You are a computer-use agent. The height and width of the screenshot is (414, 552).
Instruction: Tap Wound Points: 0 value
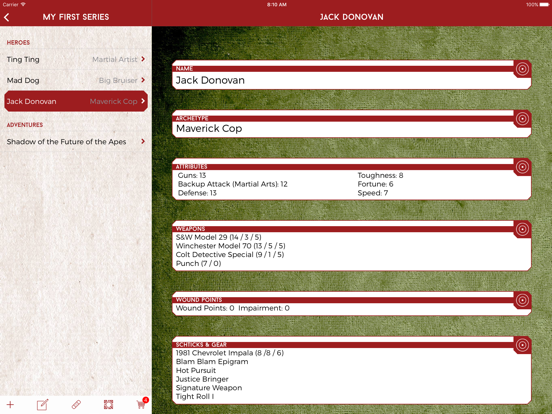pos(205,308)
